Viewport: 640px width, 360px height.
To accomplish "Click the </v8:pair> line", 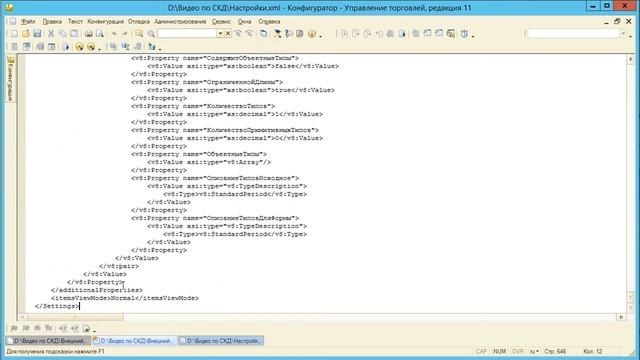I will [119, 266].
